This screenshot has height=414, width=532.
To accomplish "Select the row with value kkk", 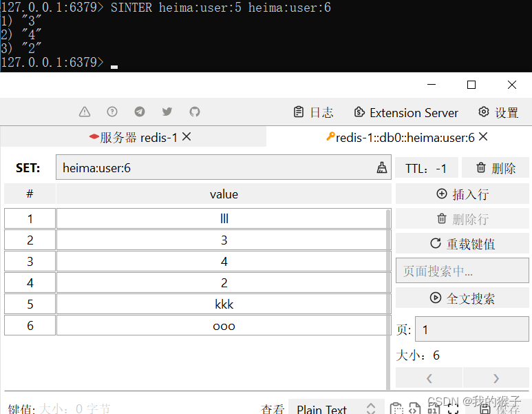I will 224,304.
